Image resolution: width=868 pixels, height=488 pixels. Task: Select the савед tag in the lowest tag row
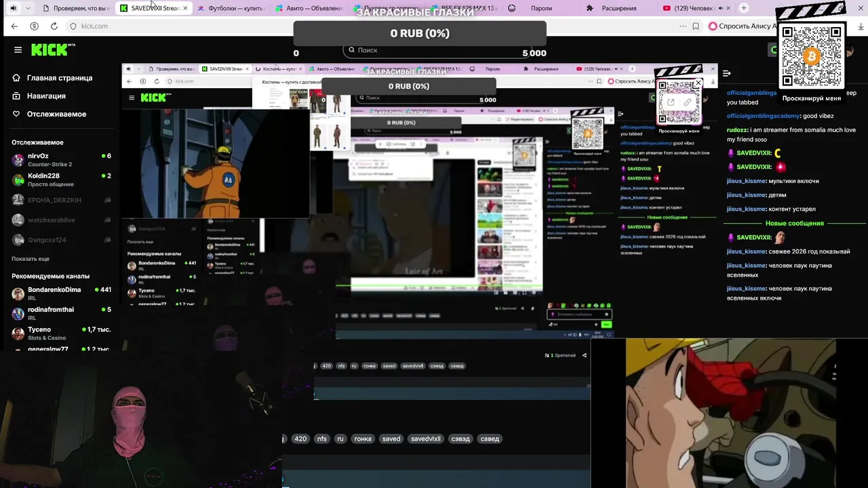[x=490, y=439]
